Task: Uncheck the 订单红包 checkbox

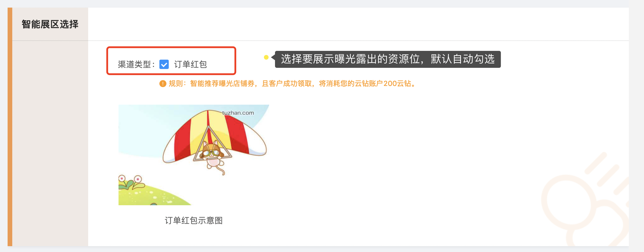Action: 164,64
